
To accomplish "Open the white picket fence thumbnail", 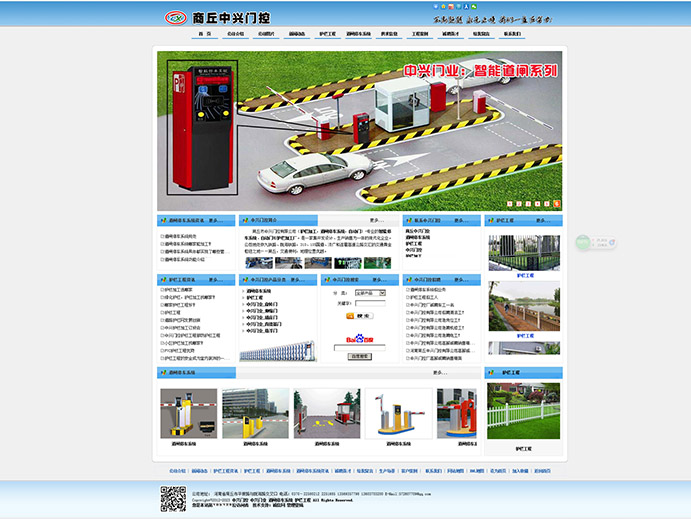I will tap(524, 411).
